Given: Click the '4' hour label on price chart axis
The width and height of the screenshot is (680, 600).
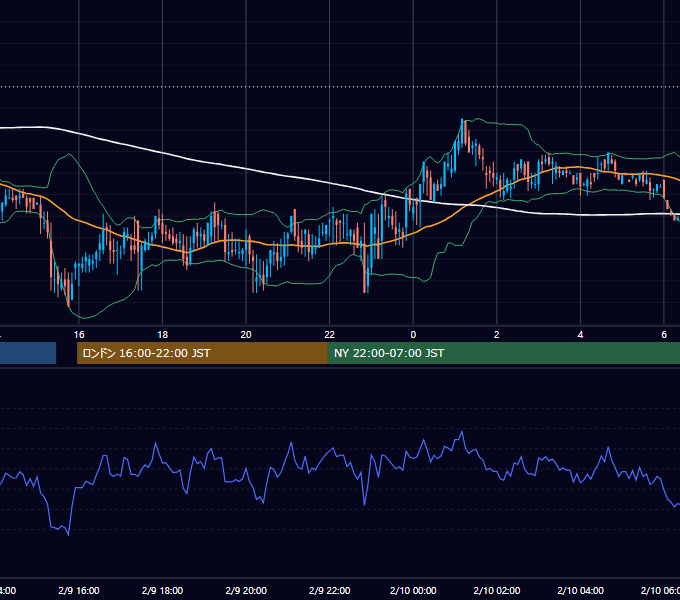Looking at the screenshot, I should [x=580, y=335].
